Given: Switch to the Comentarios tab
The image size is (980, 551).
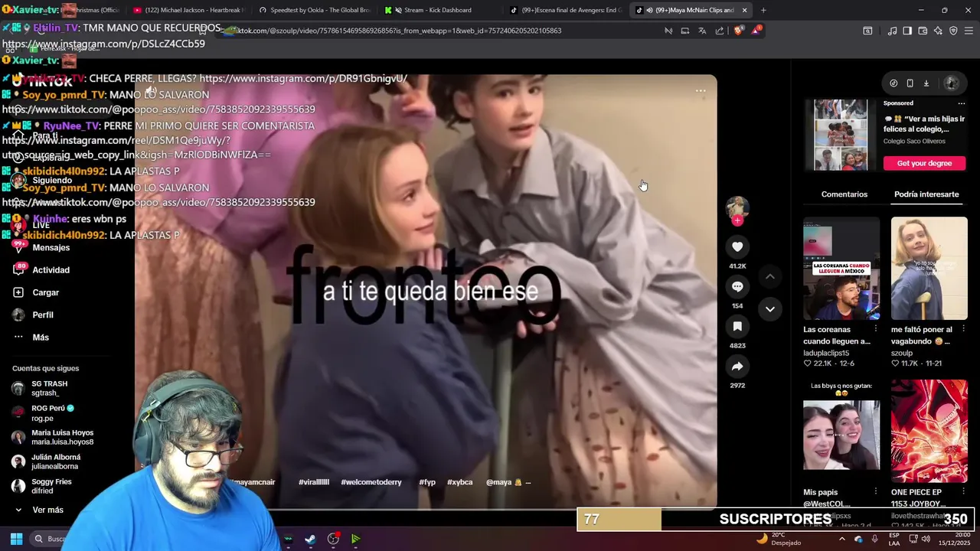Looking at the screenshot, I should [844, 194].
